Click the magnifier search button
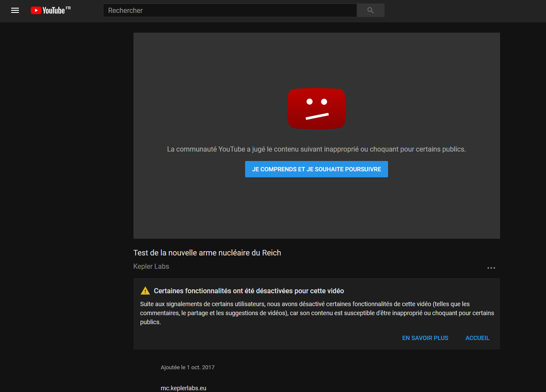 click(370, 10)
